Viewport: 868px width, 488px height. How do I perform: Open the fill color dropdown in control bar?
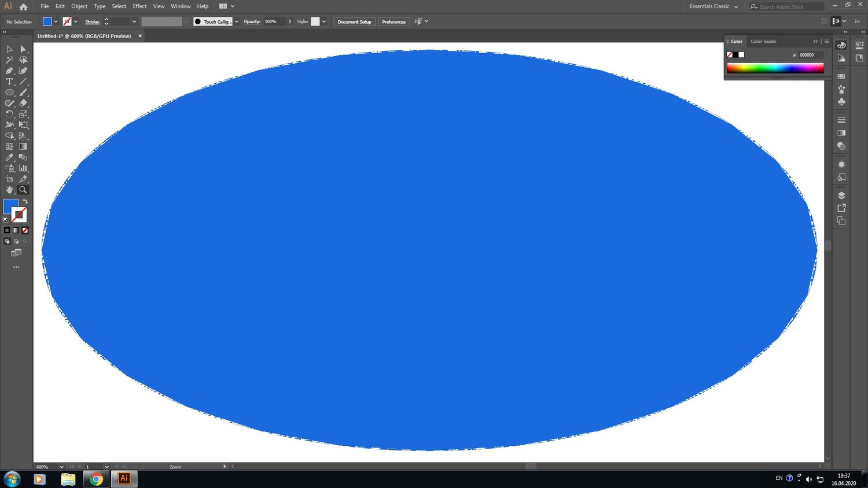click(x=56, y=21)
